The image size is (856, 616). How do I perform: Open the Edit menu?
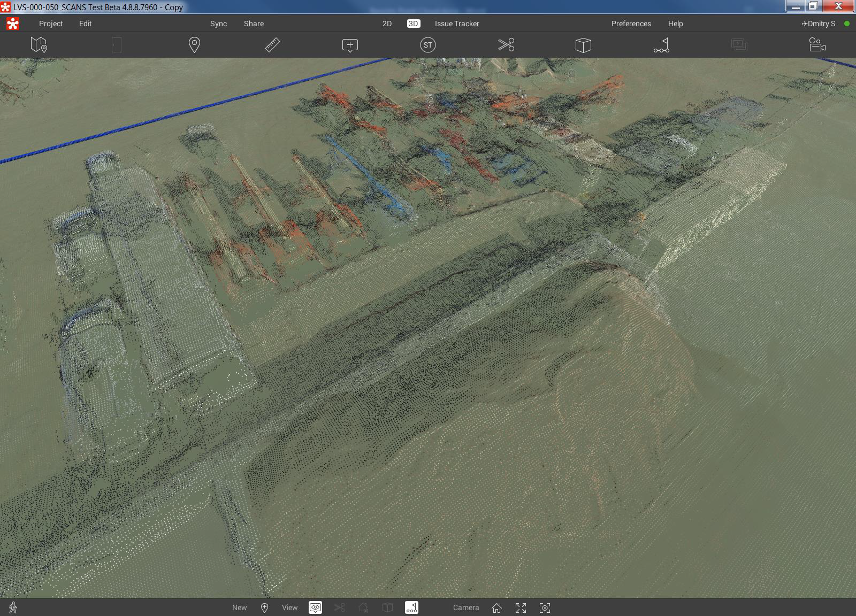85,24
